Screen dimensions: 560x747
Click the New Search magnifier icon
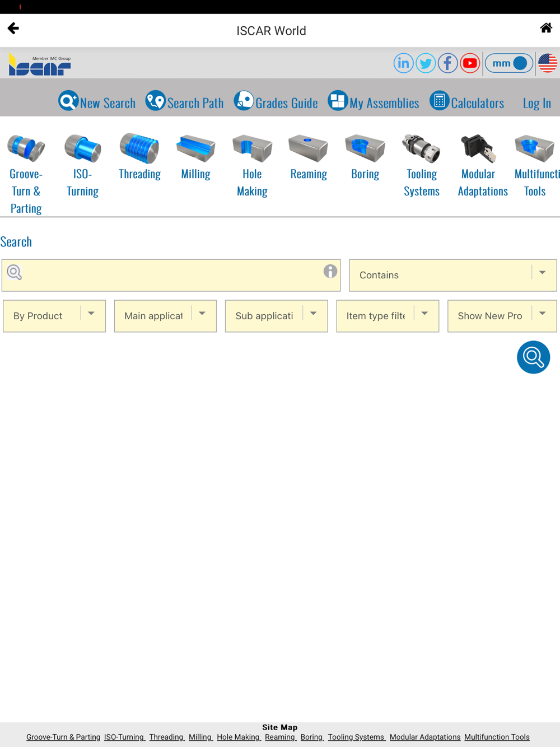pos(68,101)
